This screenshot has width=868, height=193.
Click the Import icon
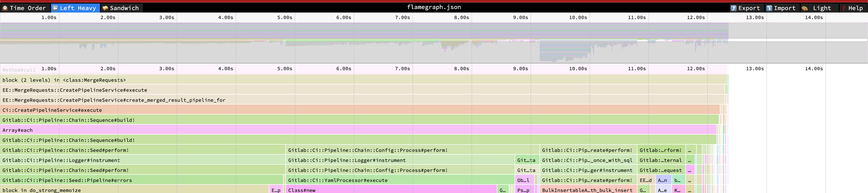(x=769, y=8)
